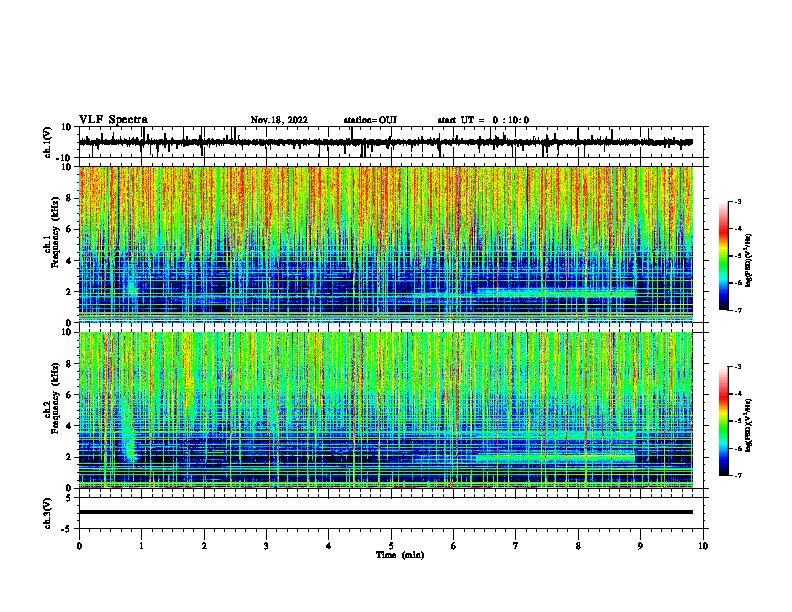The width and height of the screenshot is (792, 612).
Task: Click the "ch.1(V)" waveform axis label
Action: [48, 142]
